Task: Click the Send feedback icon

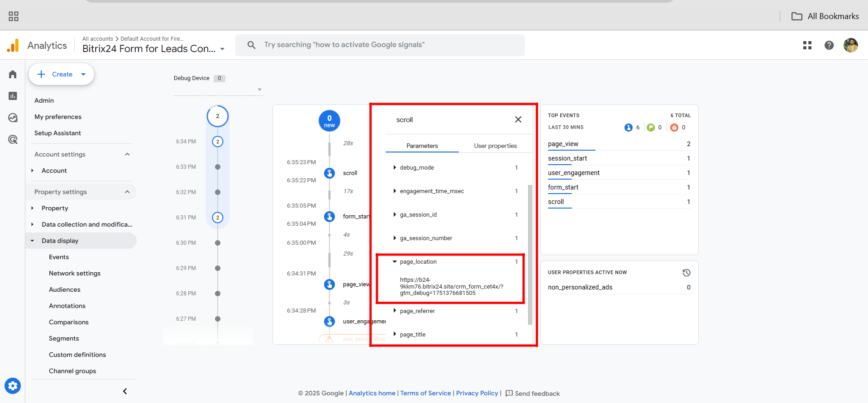Action: pos(509,393)
